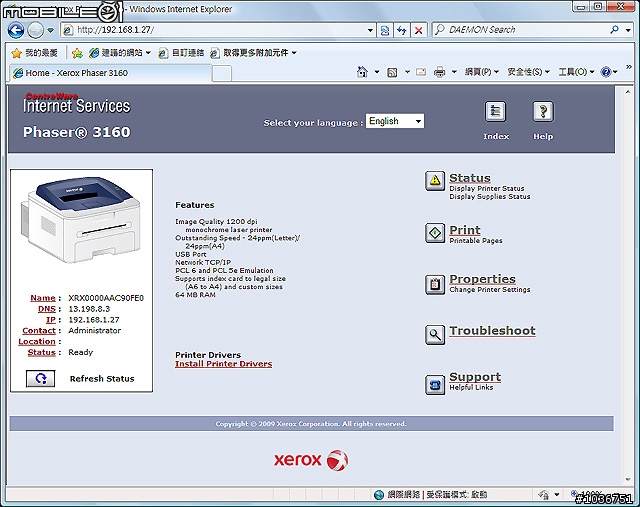Click the Index icon in header

pyautogui.click(x=496, y=111)
